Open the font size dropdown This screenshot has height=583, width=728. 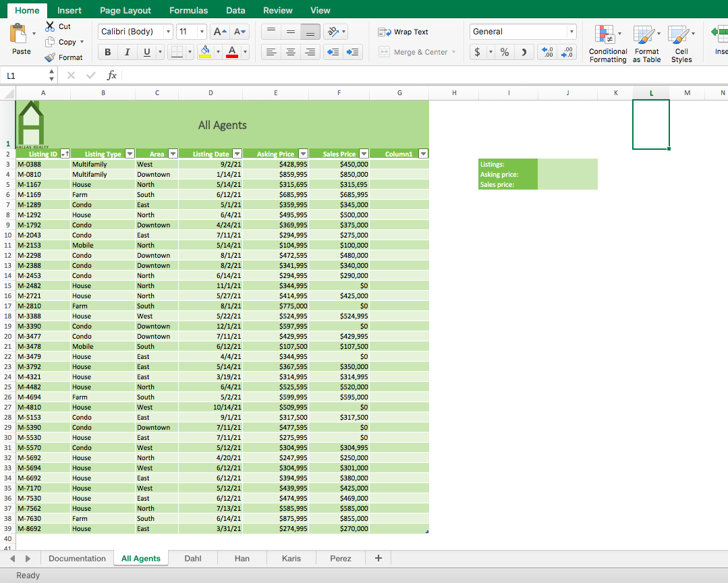coord(202,31)
